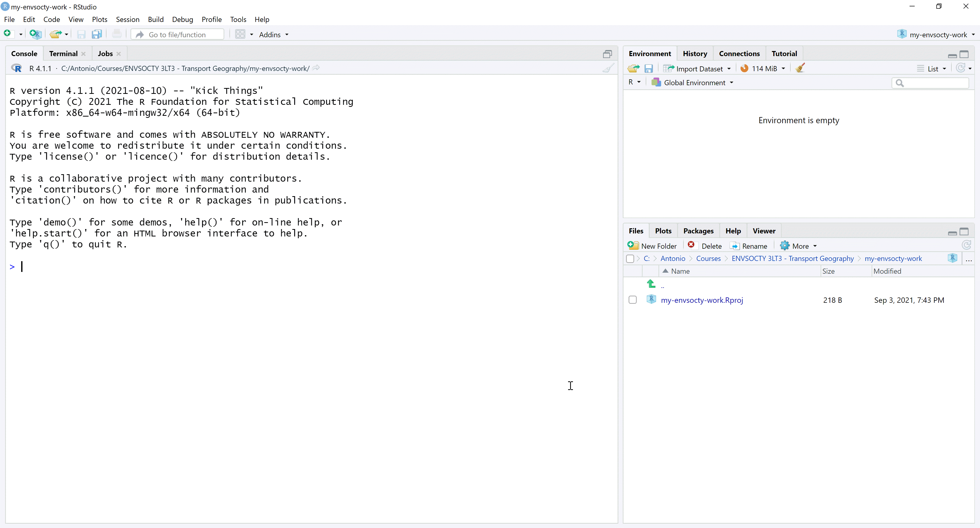980x528 pixels.
Task: Minimize the Files pane
Action: point(952,233)
